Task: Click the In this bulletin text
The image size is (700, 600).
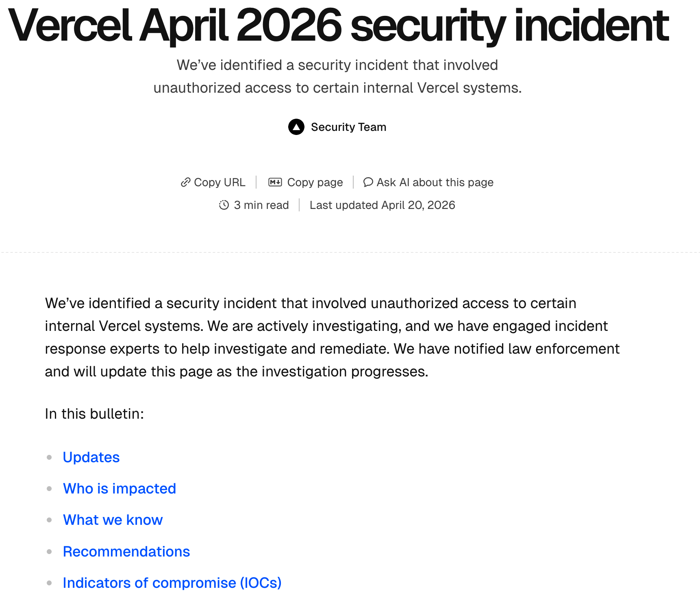Action: (x=94, y=414)
